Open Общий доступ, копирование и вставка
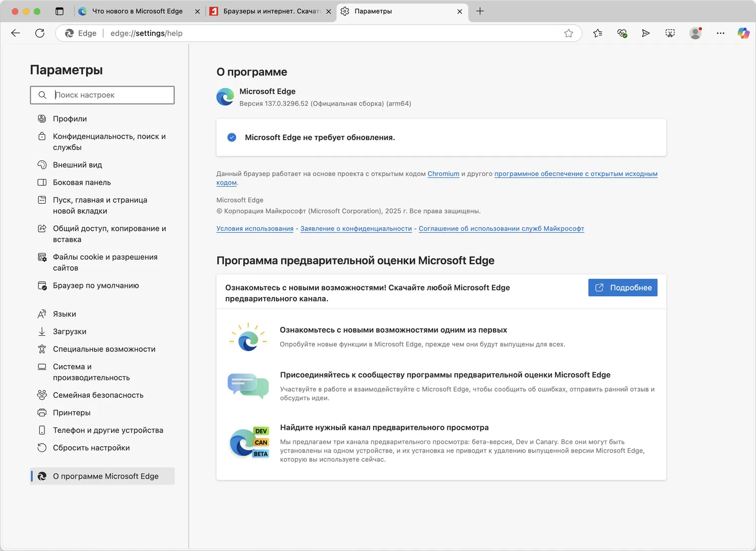 [x=102, y=234]
